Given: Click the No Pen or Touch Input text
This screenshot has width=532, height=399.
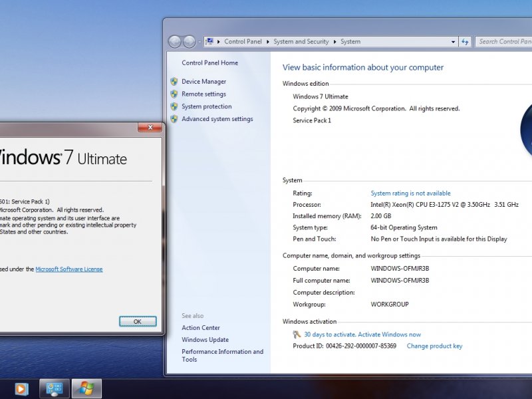Looking at the screenshot, I should click(439, 239).
